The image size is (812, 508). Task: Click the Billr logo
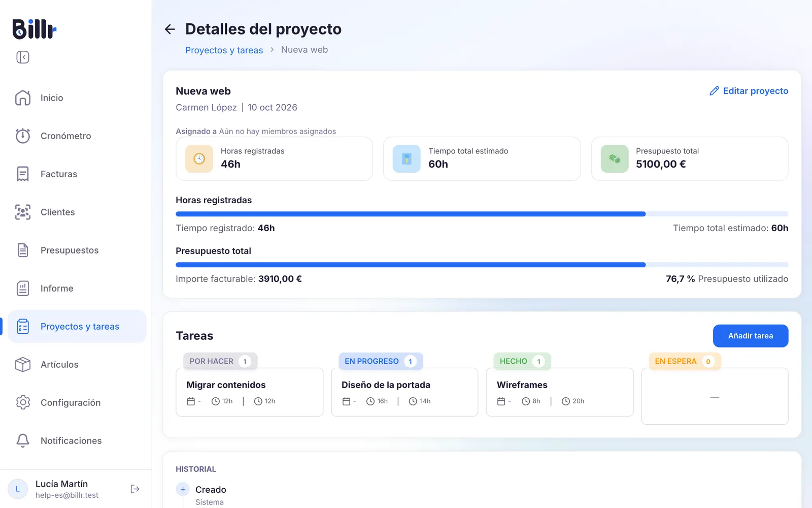click(35, 29)
